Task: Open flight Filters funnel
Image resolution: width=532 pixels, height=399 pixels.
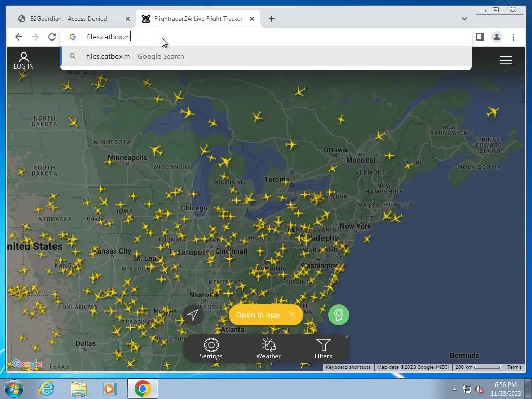Action: tap(323, 348)
